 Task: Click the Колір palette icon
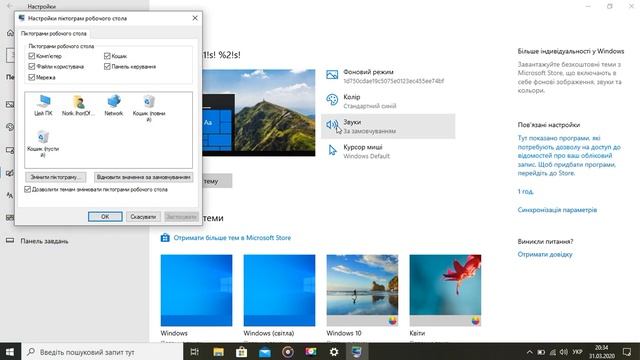click(x=332, y=100)
